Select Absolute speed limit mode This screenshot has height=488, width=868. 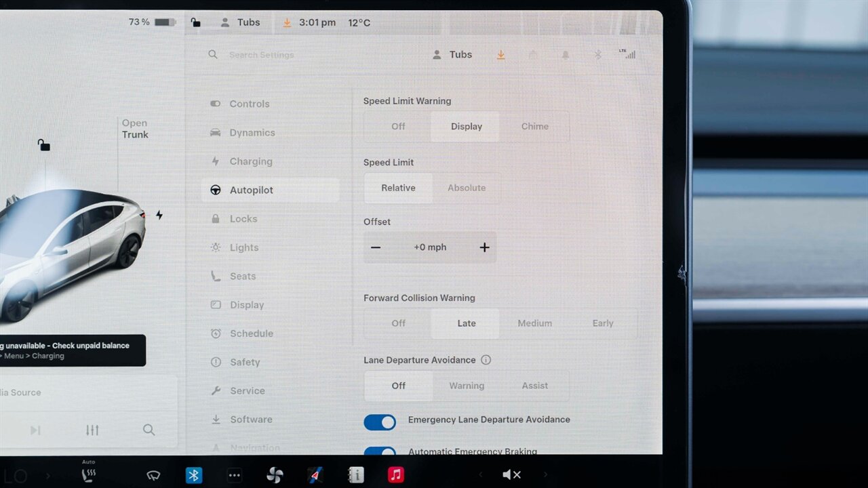(x=467, y=188)
